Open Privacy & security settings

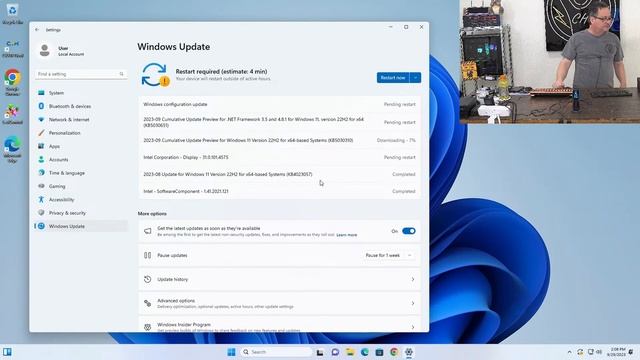(81, 213)
